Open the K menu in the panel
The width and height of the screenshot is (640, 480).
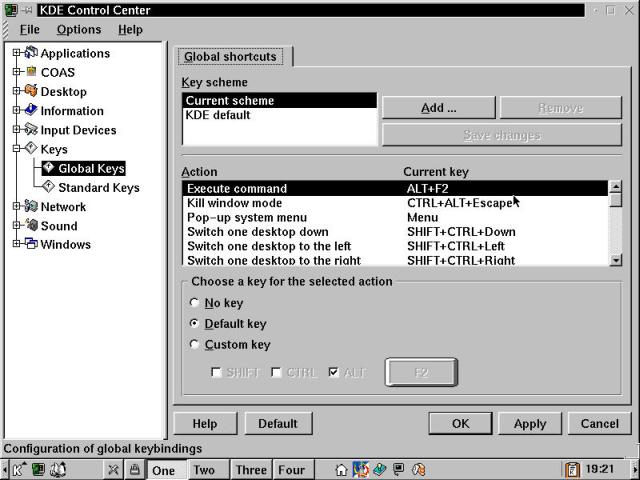click(x=18, y=469)
